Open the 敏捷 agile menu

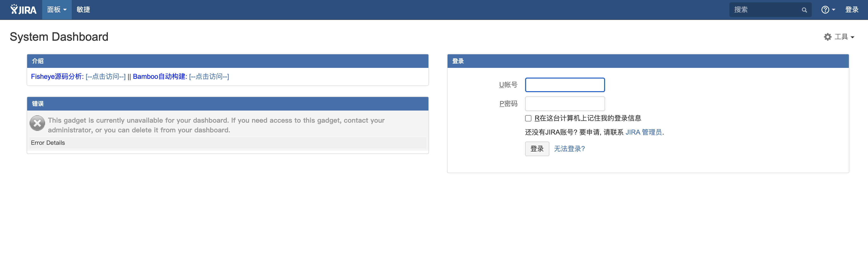(x=83, y=10)
